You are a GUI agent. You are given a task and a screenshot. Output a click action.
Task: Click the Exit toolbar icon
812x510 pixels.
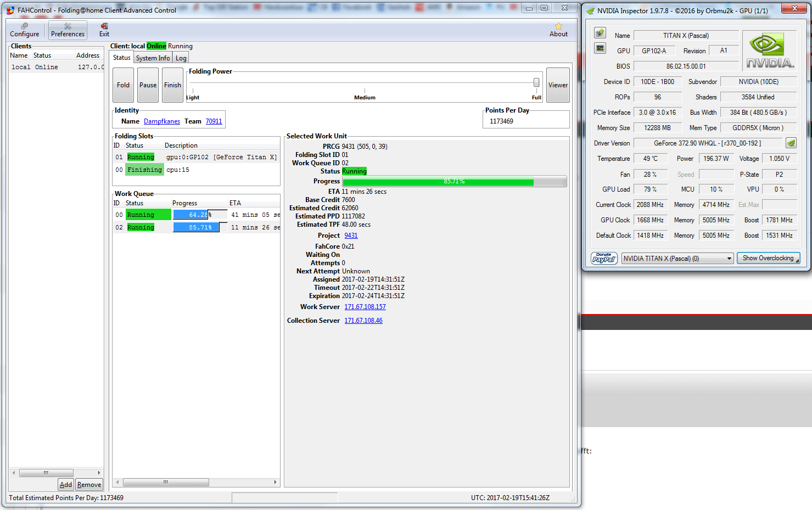[x=104, y=30]
